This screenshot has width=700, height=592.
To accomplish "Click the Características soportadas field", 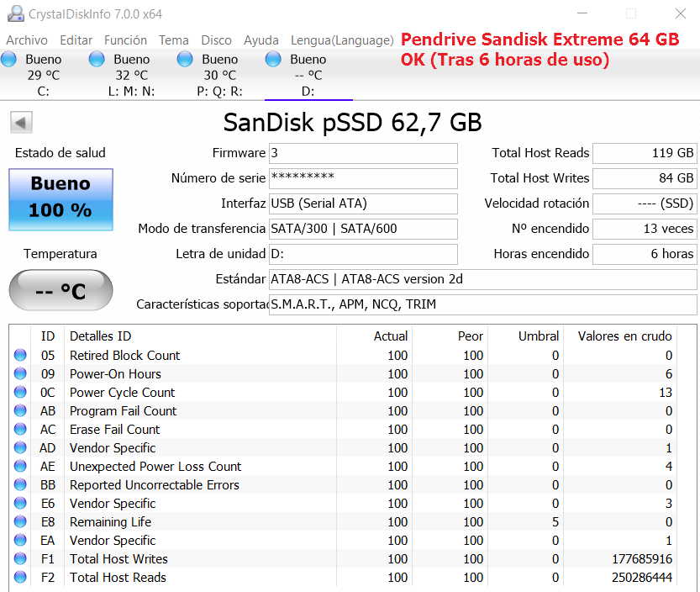I will click(482, 304).
